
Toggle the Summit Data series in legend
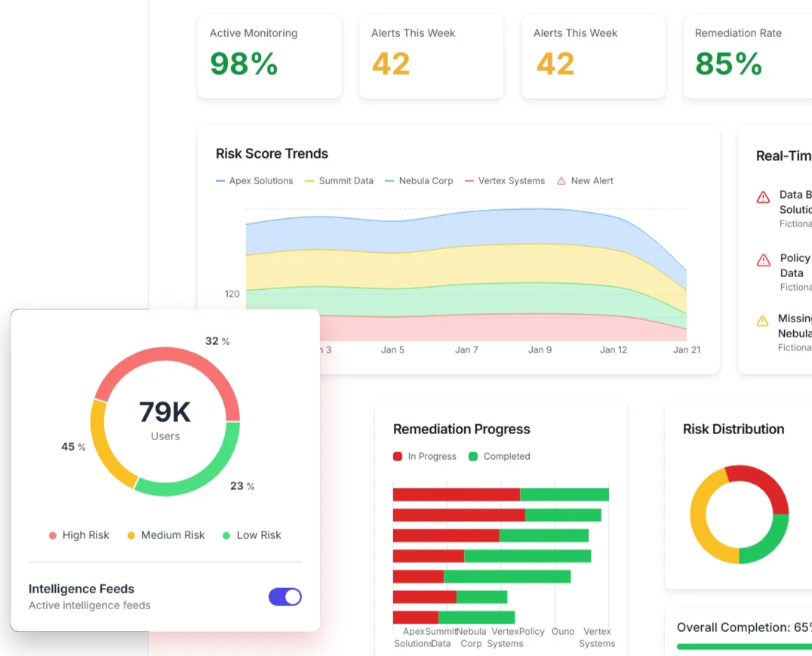[x=339, y=181]
